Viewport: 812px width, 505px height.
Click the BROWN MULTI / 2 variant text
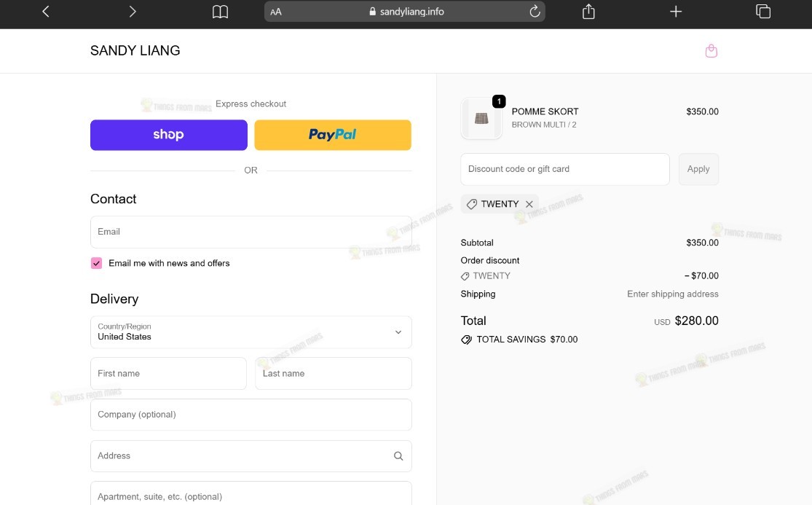pos(544,125)
